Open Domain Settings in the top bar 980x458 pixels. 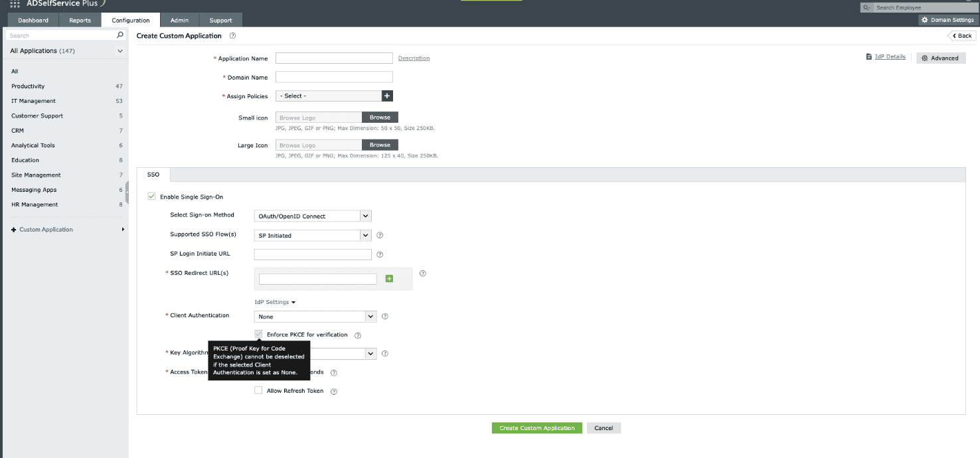click(947, 20)
